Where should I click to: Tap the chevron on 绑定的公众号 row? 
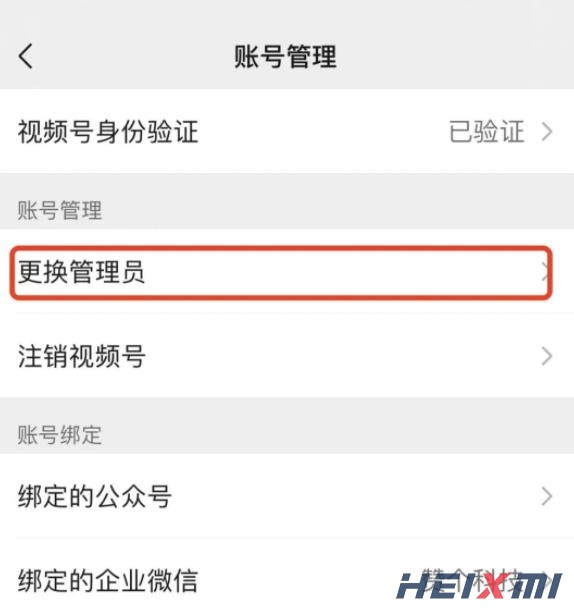click(x=547, y=496)
